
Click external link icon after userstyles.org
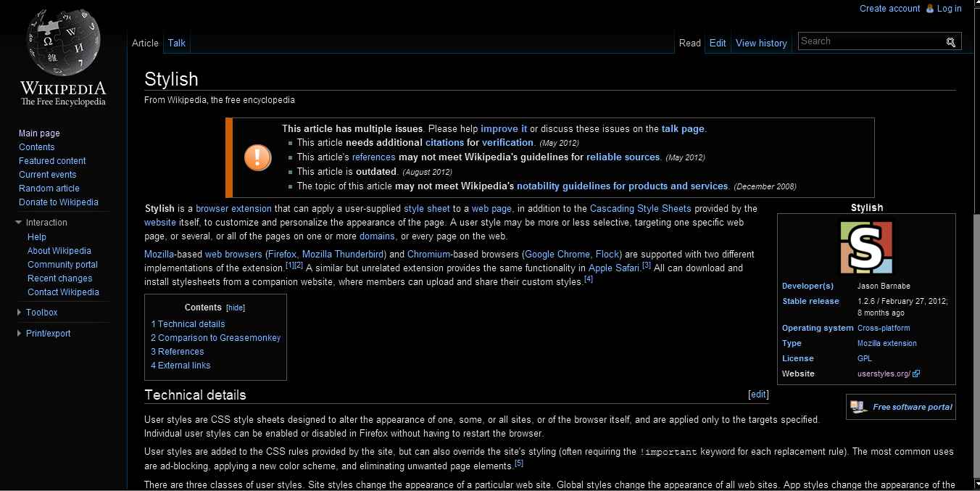[916, 374]
